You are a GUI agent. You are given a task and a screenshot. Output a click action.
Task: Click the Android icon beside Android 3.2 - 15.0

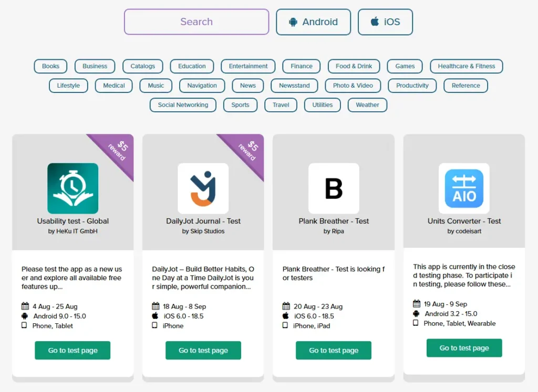416,313
